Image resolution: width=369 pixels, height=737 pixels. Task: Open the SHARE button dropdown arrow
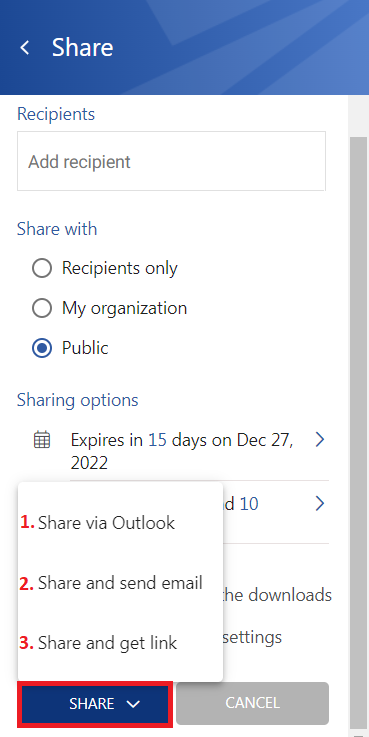[x=133, y=704]
